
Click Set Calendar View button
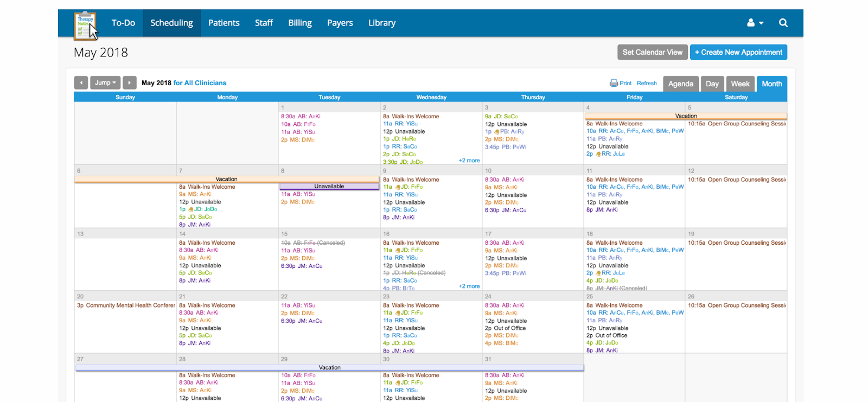[x=653, y=52]
